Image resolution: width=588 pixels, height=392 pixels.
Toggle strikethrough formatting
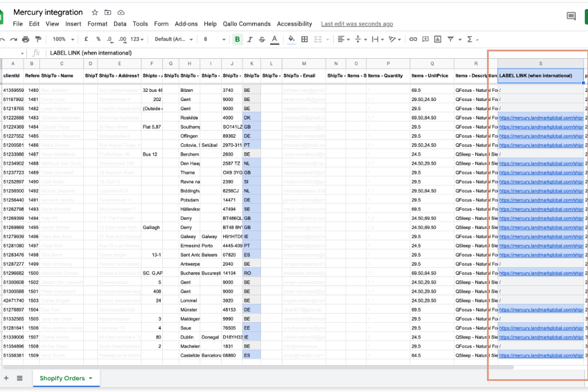(x=262, y=39)
